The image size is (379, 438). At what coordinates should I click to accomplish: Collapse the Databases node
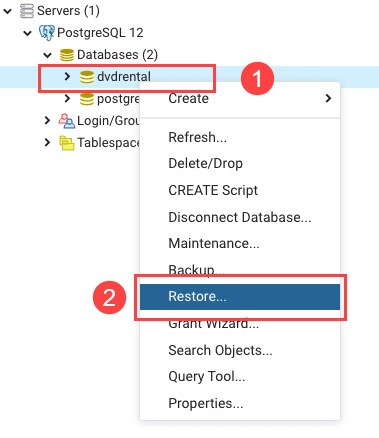point(47,55)
